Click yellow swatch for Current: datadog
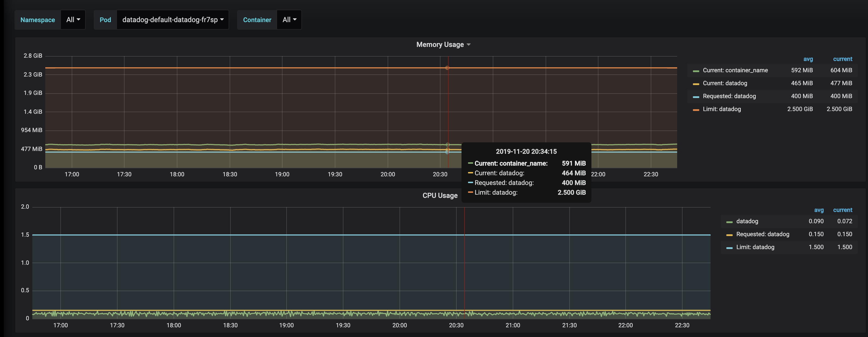This screenshot has width=868, height=337. pos(696,84)
